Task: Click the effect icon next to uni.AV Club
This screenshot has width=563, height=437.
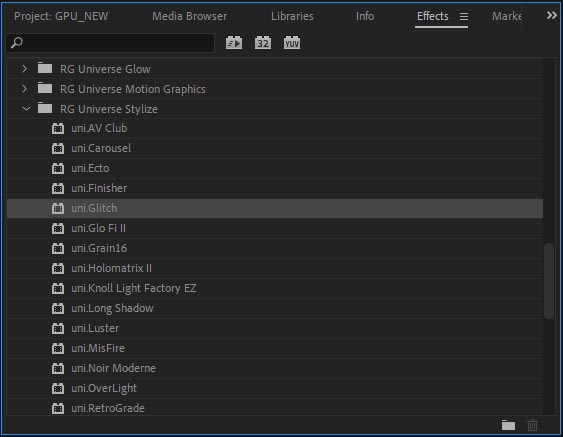Action: (58, 129)
